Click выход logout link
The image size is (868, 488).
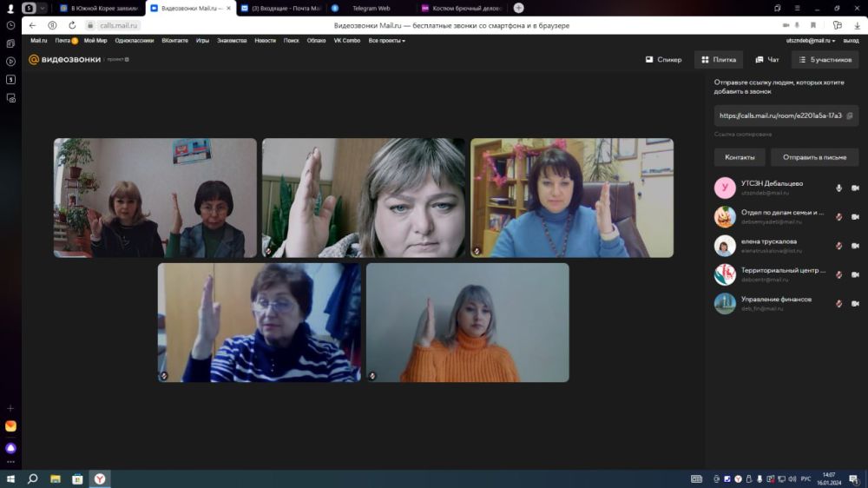click(851, 41)
